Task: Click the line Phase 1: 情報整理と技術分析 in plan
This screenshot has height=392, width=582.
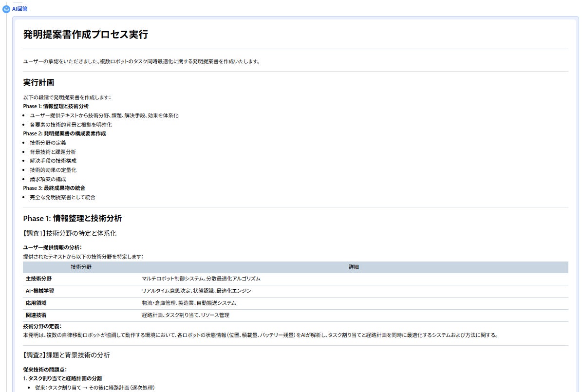Action: 56,106
